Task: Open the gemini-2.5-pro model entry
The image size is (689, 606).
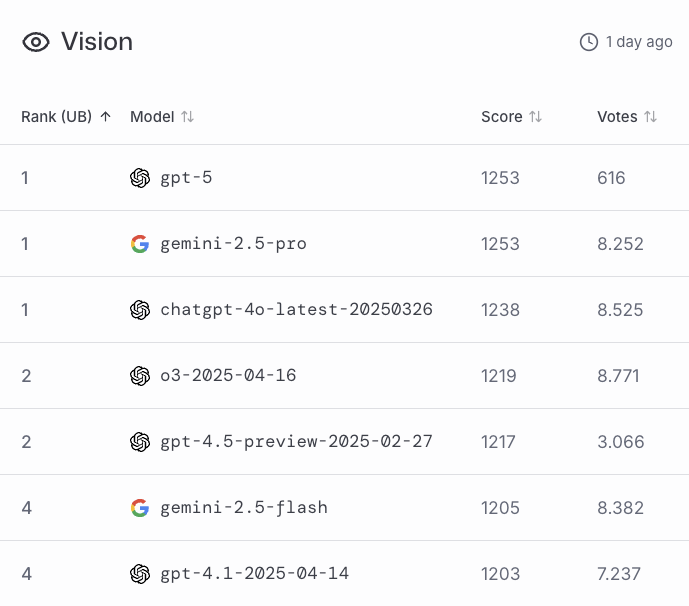Action: 233,244
